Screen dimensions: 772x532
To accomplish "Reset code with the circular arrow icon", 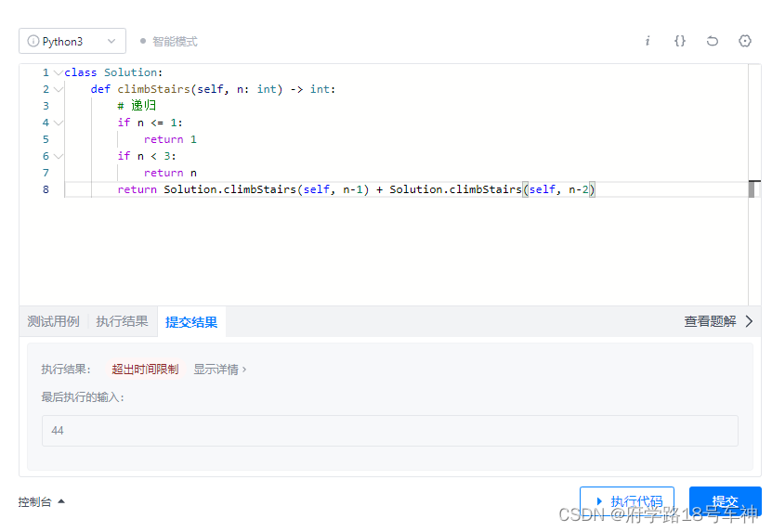I will (x=712, y=41).
